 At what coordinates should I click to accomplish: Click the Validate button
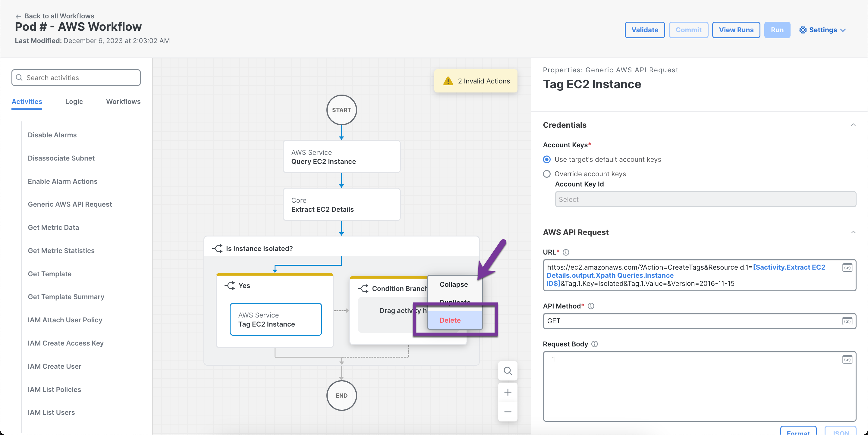point(644,30)
